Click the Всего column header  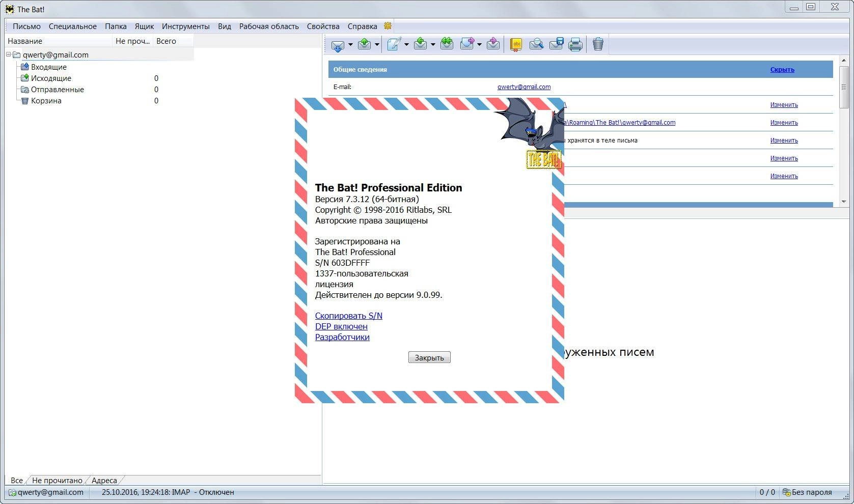pos(173,41)
